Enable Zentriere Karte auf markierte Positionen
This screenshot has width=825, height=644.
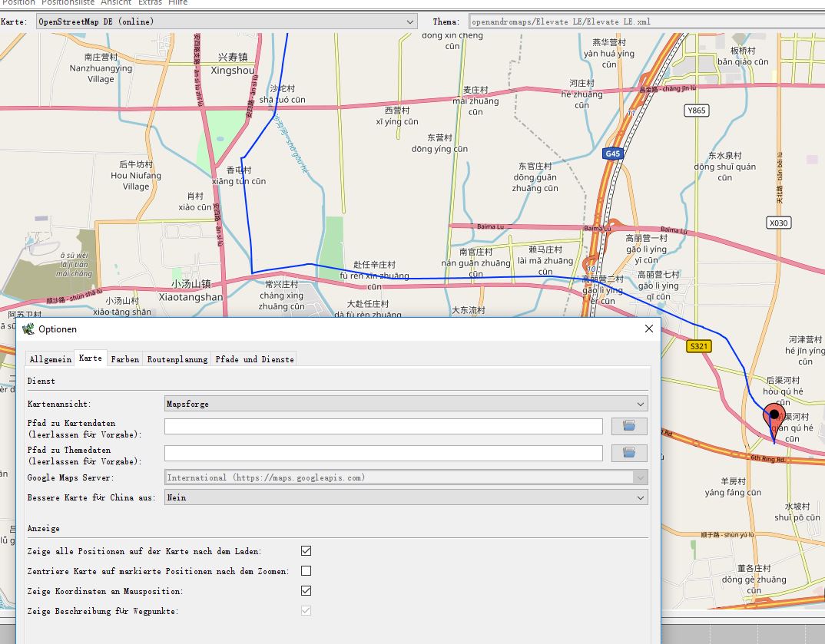(x=306, y=571)
